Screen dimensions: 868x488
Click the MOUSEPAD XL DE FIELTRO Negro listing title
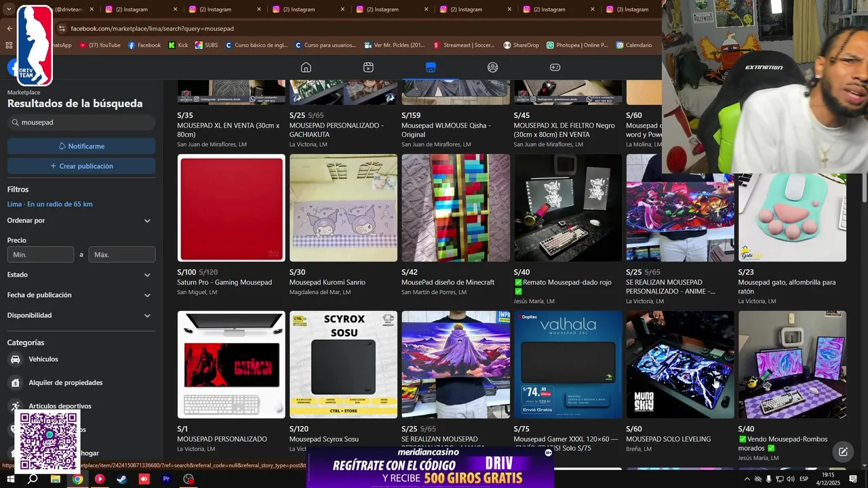click(x=564, y=130)
